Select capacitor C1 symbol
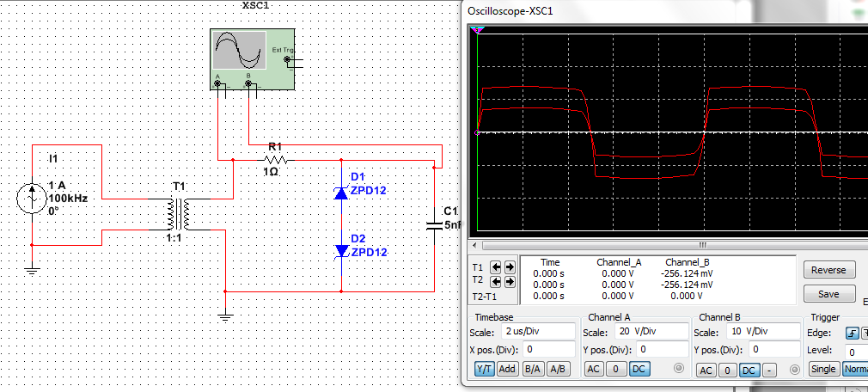868x392 pixels. (434, 225)
